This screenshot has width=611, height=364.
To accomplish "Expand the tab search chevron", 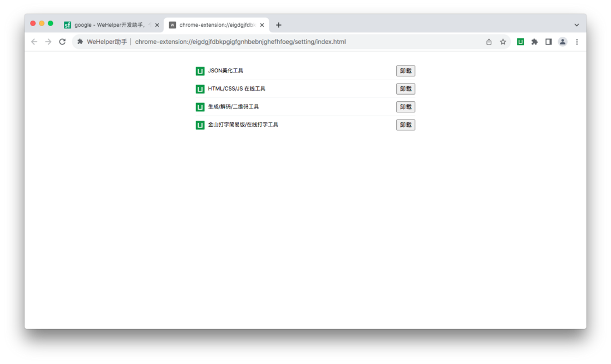I will coord(576,25).
